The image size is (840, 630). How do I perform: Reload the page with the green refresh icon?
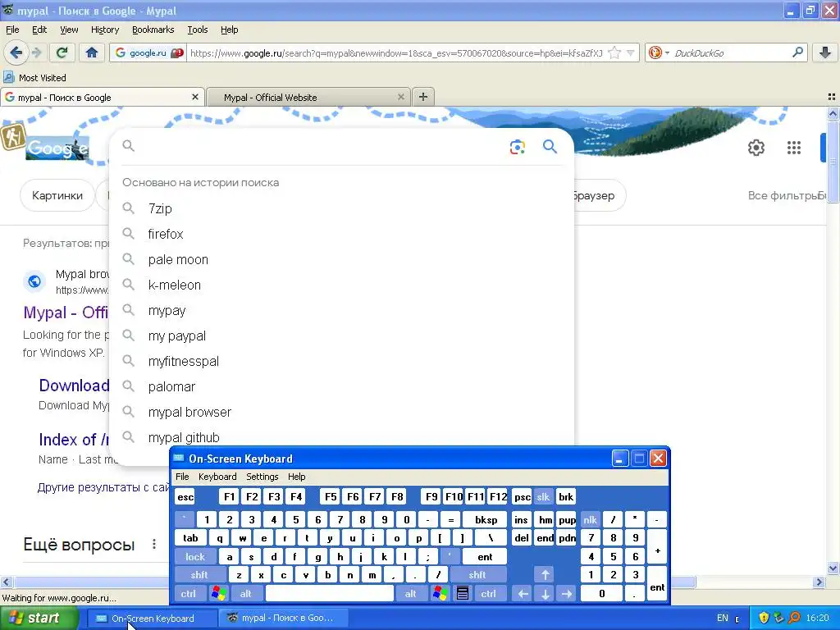coord(62,52)
